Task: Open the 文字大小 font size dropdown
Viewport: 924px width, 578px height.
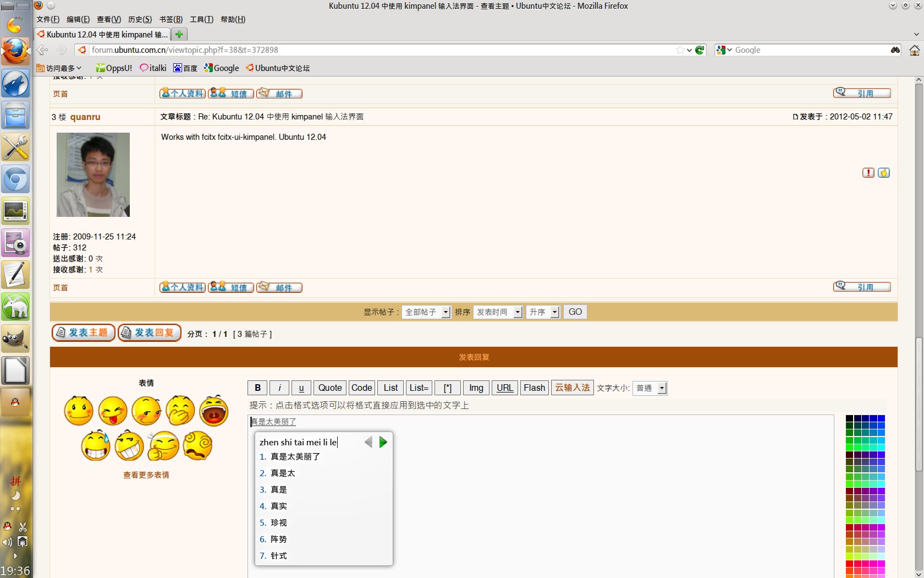Action: point(650,388)
